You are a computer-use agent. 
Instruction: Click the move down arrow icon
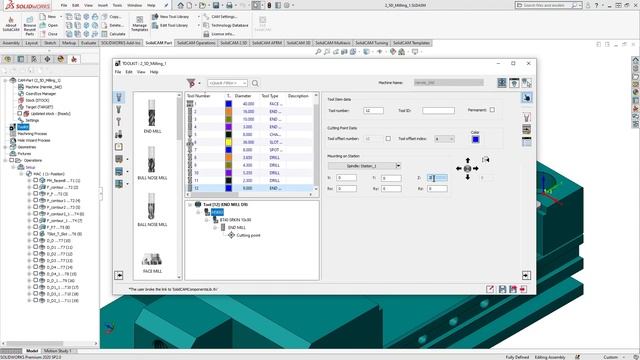pyautogui.click(x=468, y=177)
